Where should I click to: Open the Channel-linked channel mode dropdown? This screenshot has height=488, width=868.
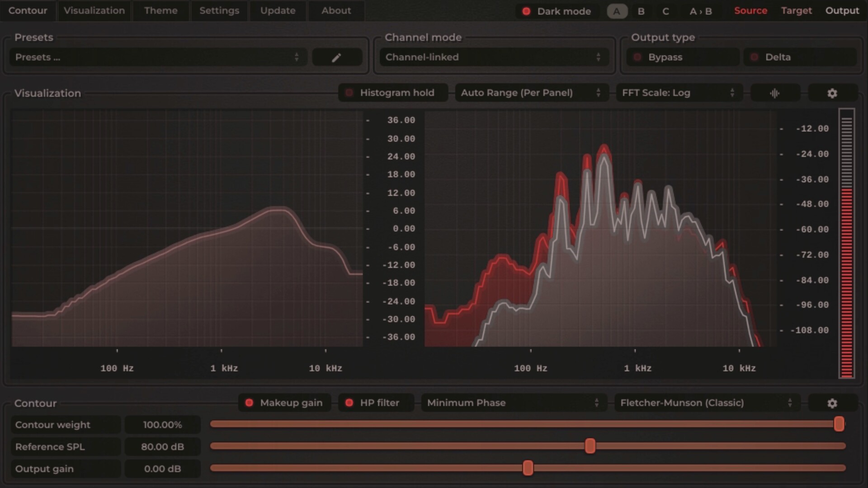pos(494,57)
